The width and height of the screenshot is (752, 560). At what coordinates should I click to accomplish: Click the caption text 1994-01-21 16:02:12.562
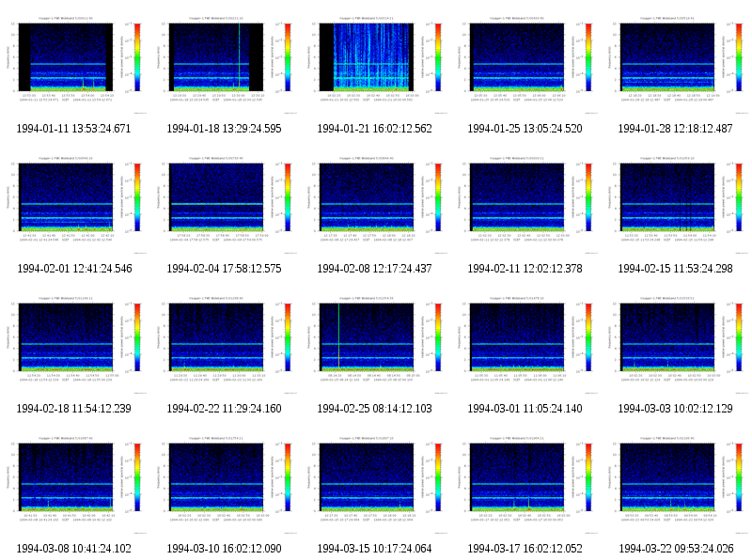coord(374,129)
